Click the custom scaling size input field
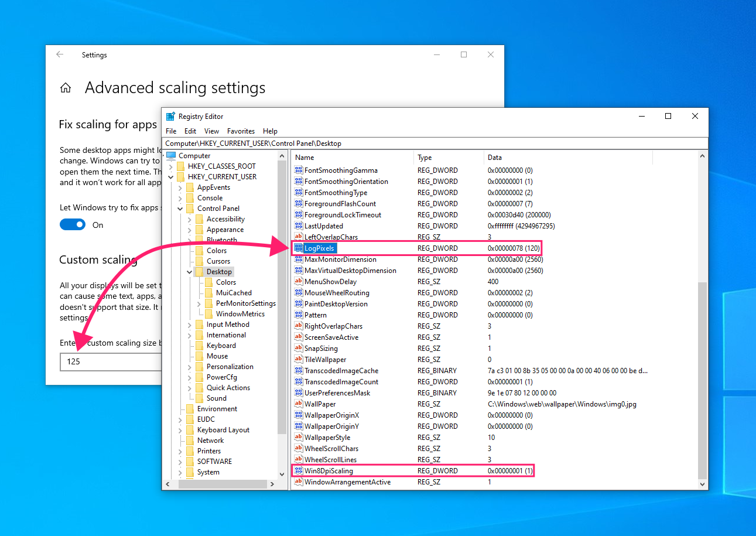 [x=111, y=361]
